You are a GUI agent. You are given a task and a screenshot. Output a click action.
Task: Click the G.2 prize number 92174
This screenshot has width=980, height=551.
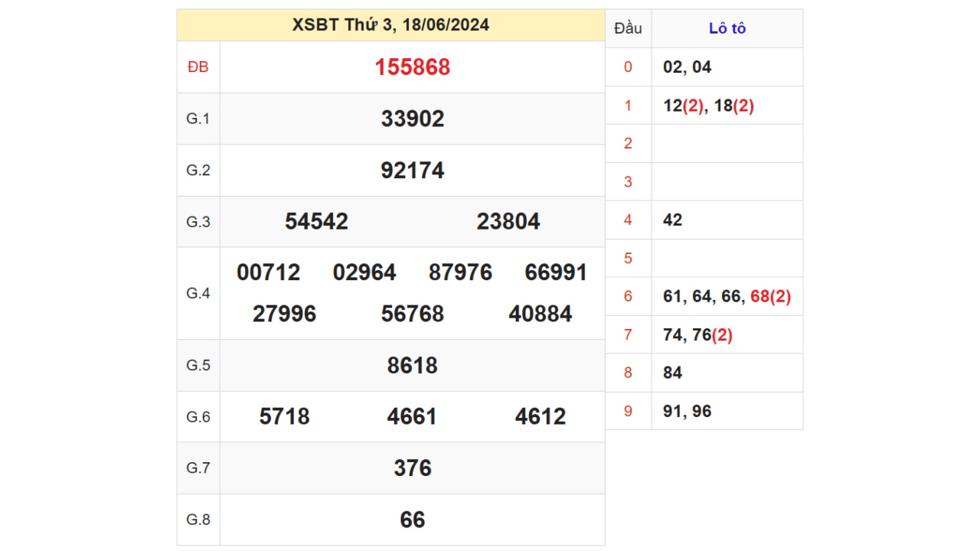(x=413, y=170)
